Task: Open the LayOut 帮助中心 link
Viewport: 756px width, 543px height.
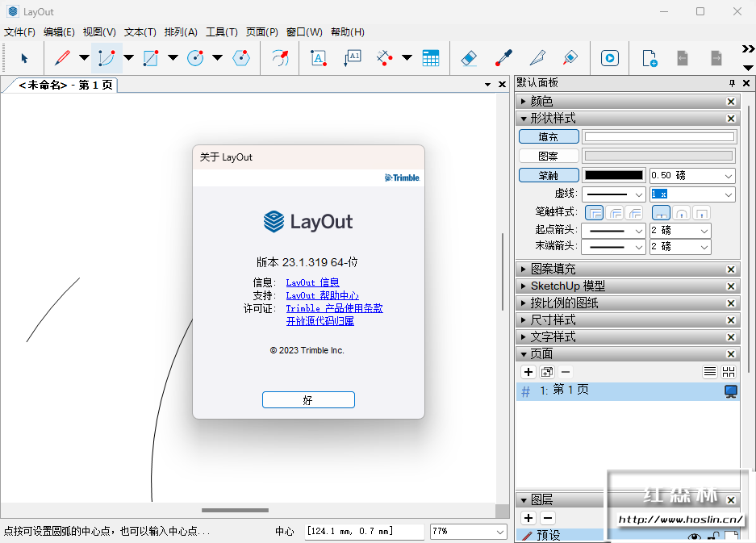Action: tap(322, 295)
